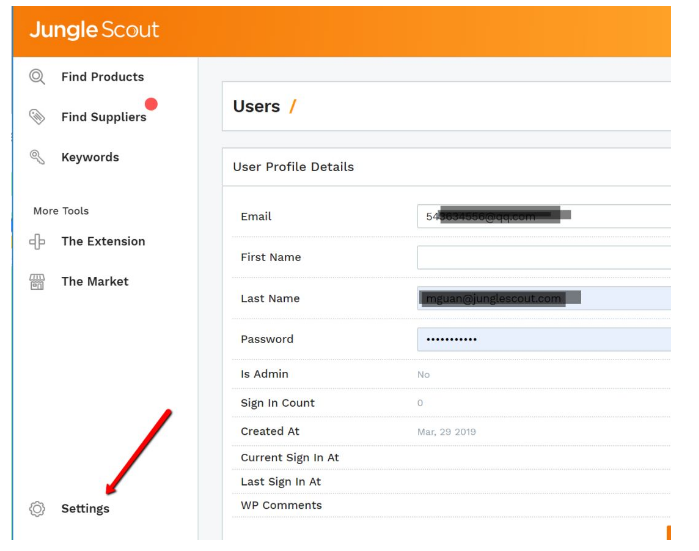Click the 'Password' field label
Image resolution: width=699 pixels, height=551 pixels.
click(267, 339)
